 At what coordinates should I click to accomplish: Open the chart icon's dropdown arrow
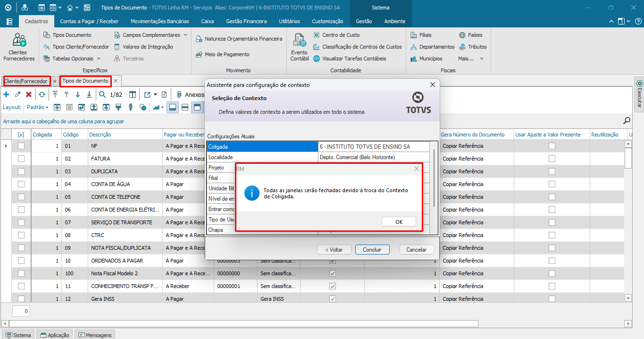click(x=163, y=107)
